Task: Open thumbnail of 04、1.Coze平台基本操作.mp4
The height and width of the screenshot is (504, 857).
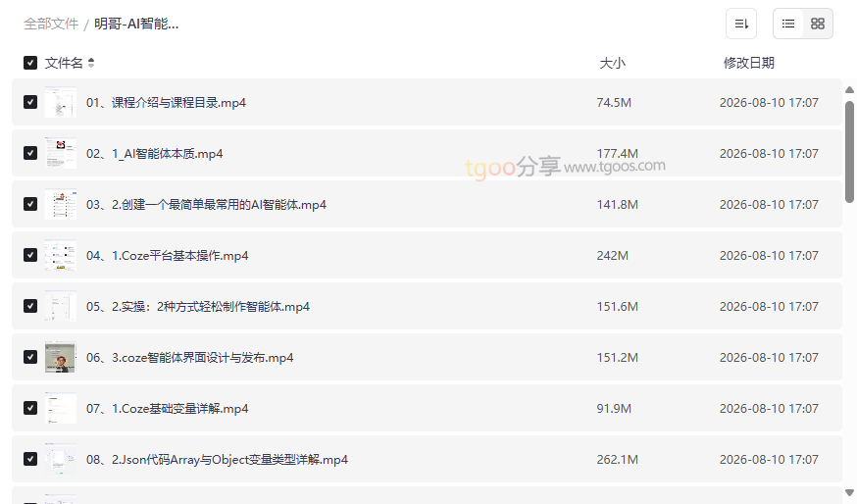Action: pyautogui.click(x=61, y=255)
